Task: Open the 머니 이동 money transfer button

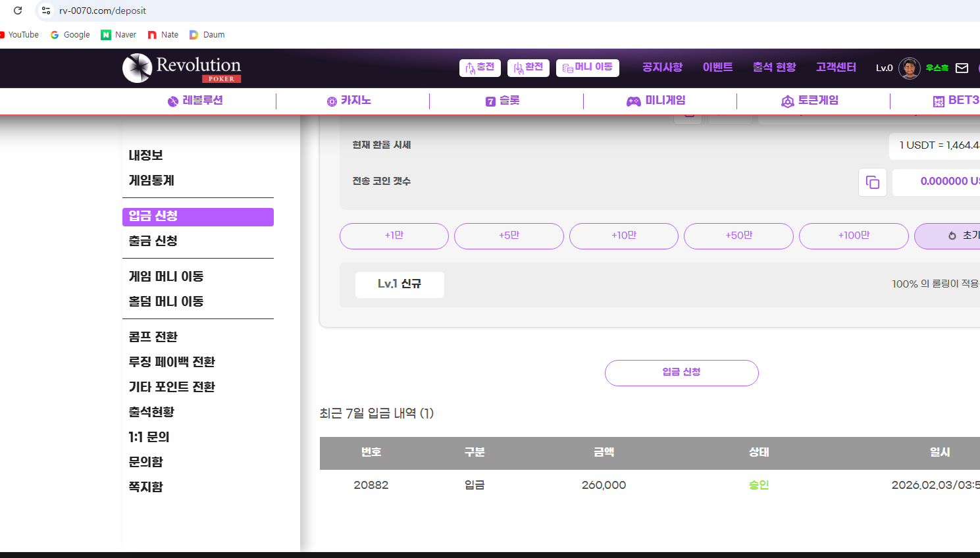Action: pos(587,68)
